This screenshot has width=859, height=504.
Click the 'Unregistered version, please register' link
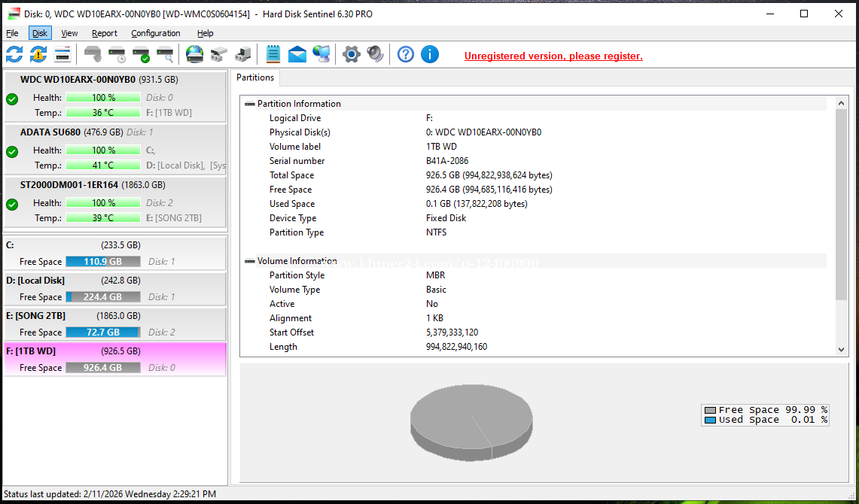[x=553, y=56]
